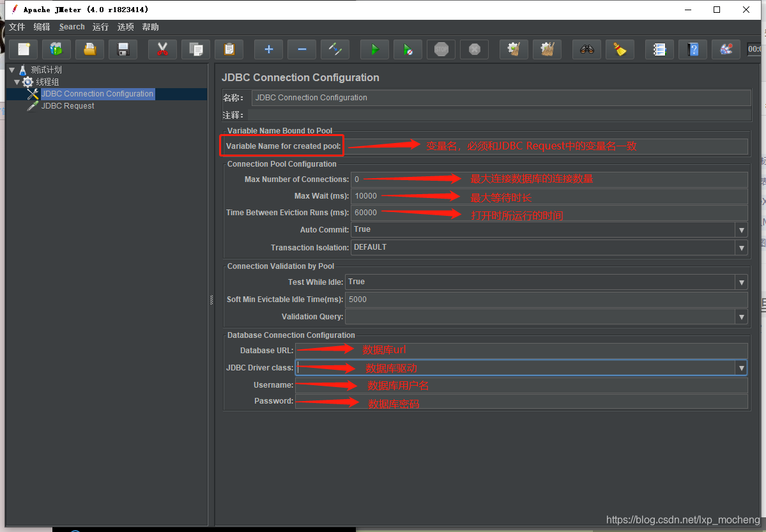Click the Toggle enable/disable icon

tap(335, 49)
